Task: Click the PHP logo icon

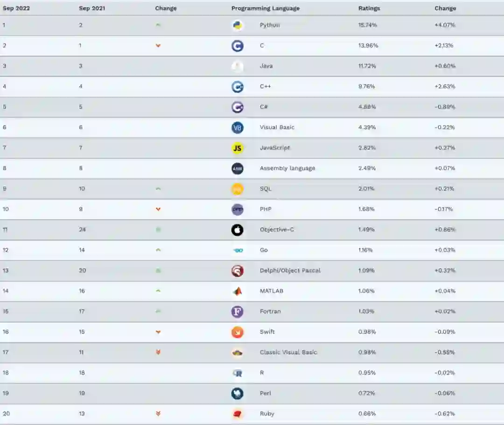Action: (x=238, y=209)
